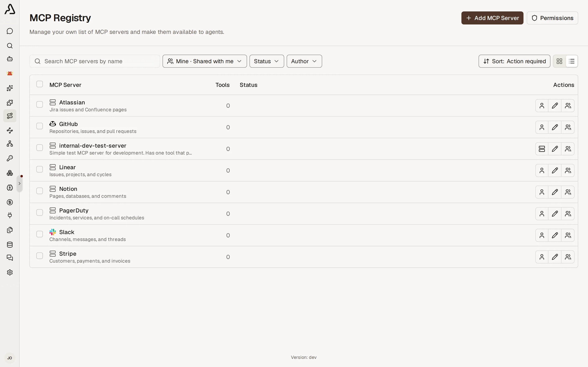Check the PagerDuty row checkbox
The image size is (588, 367).
[x=40, y=212]
